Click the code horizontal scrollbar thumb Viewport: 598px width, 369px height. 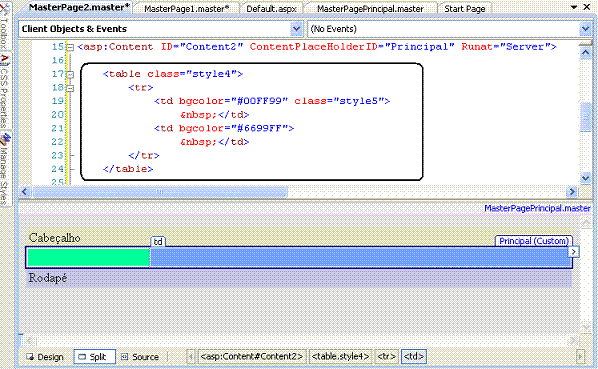[159, 192]
